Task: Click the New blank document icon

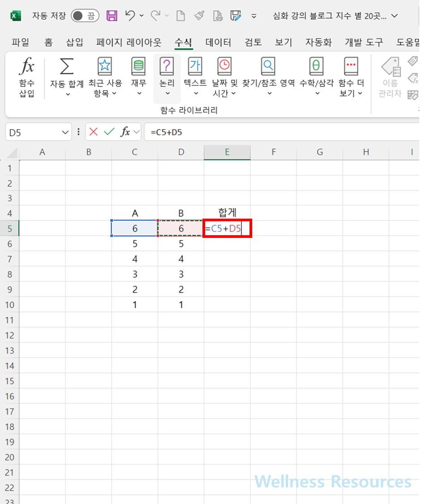Action: 181,15
